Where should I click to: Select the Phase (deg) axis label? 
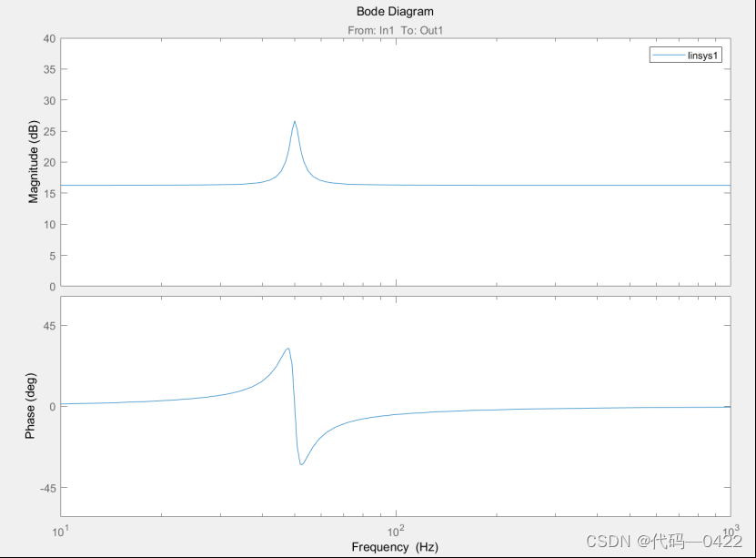[x=30, y=406]
